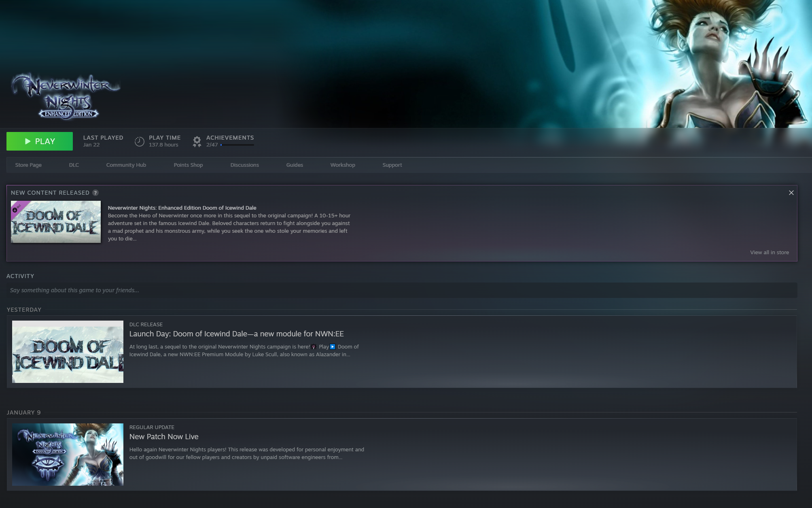Screen dimensions: 812x508
Task: Click the achievements gear ribbon icon
Action: point(197,141)
